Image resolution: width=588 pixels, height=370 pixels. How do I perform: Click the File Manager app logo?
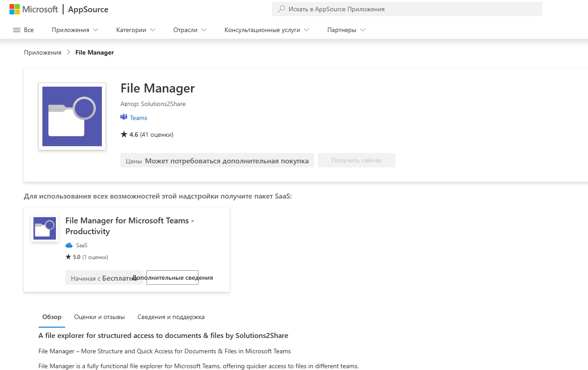click(x=72, y=116)
